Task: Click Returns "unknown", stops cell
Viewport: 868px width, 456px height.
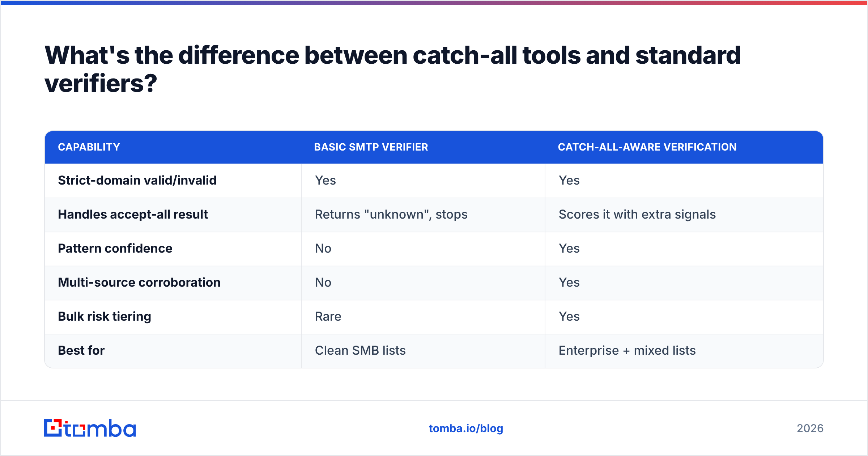Action: [x=391, y=214]
